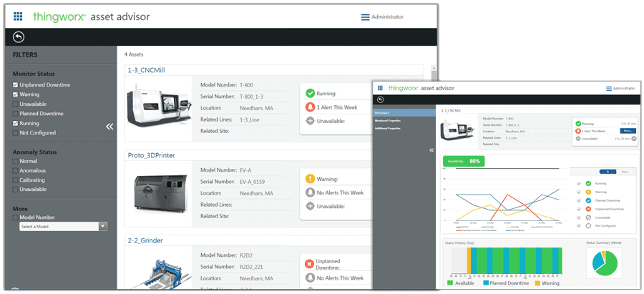Uncheck the Warning monitor status filter
The height and width of the screenshot is (294, 644).
pos(15,94)
